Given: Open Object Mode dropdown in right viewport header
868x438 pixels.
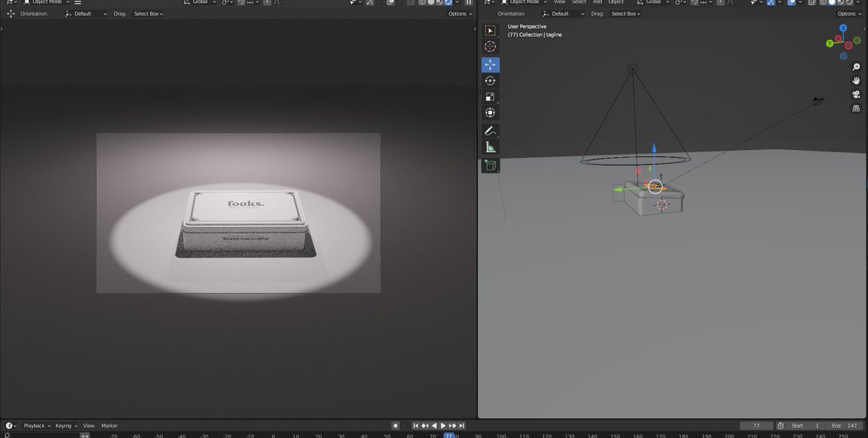Looking at the screenshot, I should coord(524,2).
